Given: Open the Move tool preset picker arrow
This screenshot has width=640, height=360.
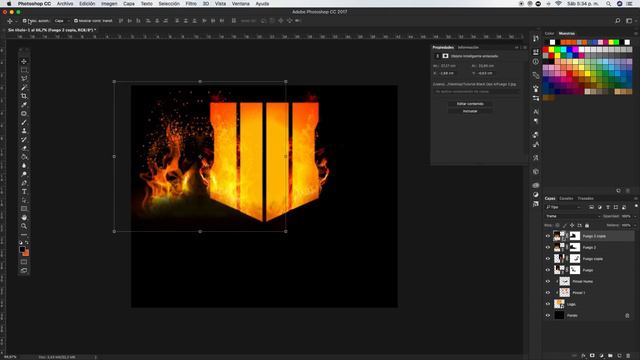Looking at the screenshot, I should coord(16,21).
